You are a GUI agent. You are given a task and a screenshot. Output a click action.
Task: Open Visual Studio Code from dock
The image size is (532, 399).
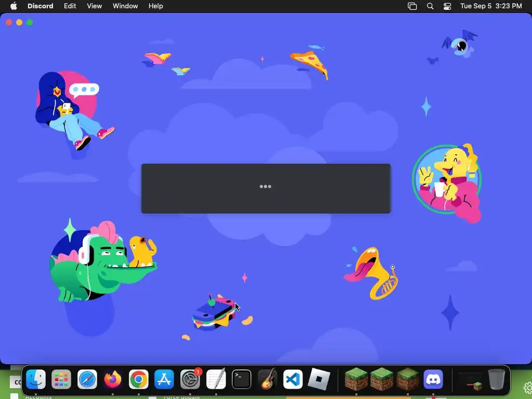point(293,379)
